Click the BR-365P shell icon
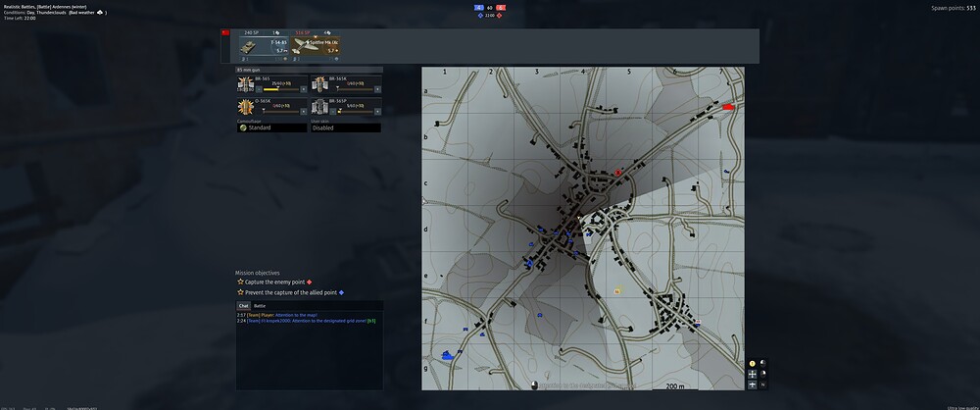Viewport: 980px width, 410px height. pyautogui.click(x=319, y=108)
